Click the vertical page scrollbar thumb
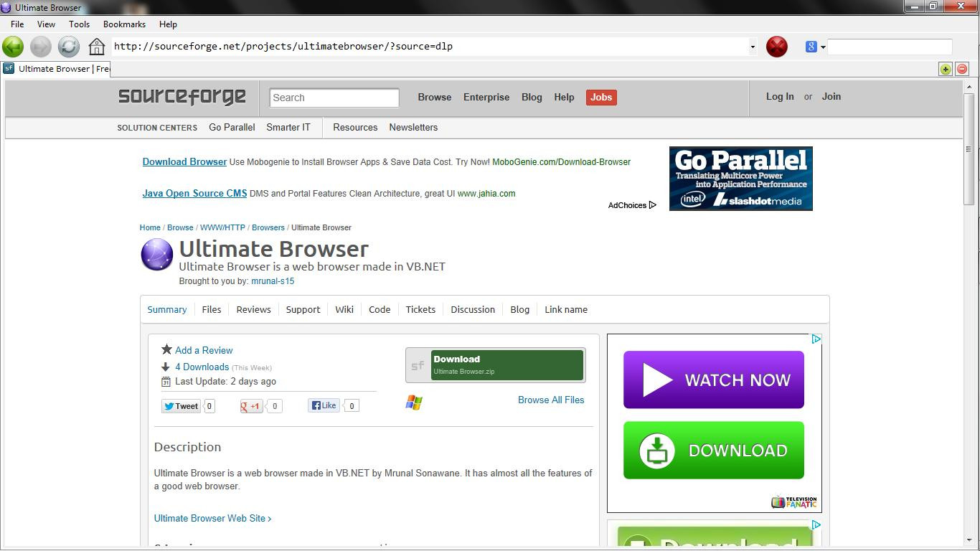The width and height of the screenshot is (980, 551). [x=969, y=148]
